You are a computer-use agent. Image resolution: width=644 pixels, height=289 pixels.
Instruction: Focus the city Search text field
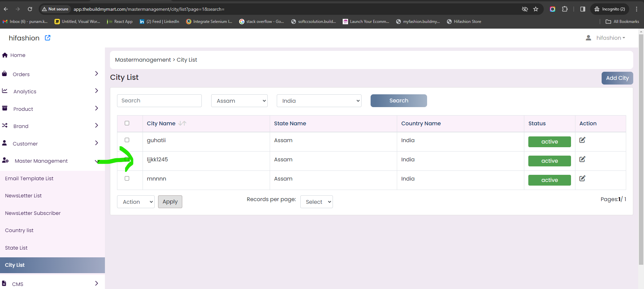pyautogui.click(x=159, y=101)
